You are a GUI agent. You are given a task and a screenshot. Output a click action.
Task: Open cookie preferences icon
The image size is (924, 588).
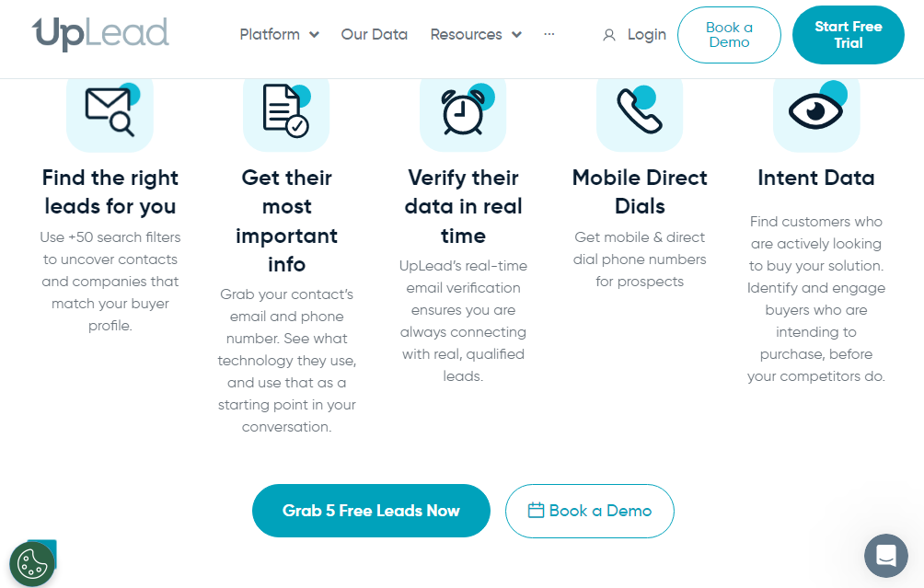coord(32,564)
